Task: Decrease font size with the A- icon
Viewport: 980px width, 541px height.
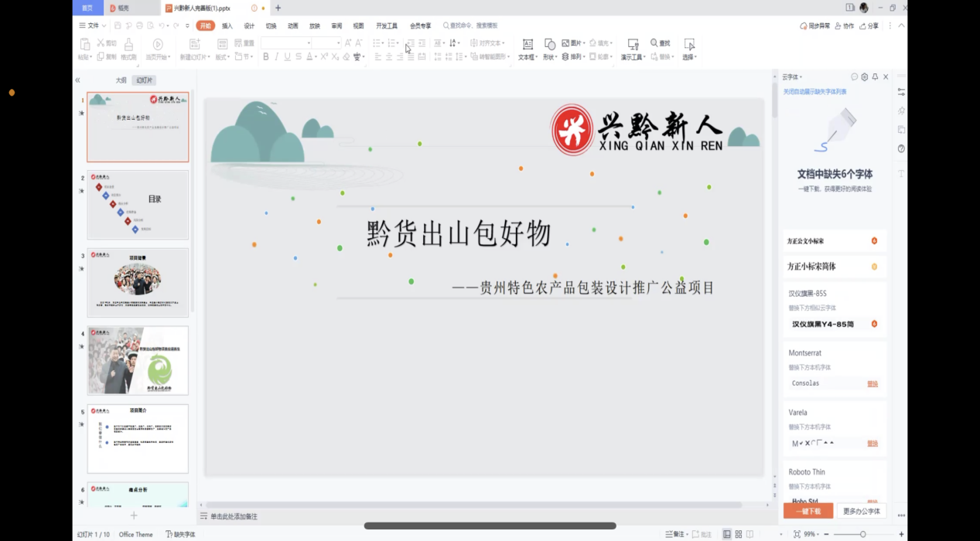Action: pyautogui.click(x=359, y=43)
